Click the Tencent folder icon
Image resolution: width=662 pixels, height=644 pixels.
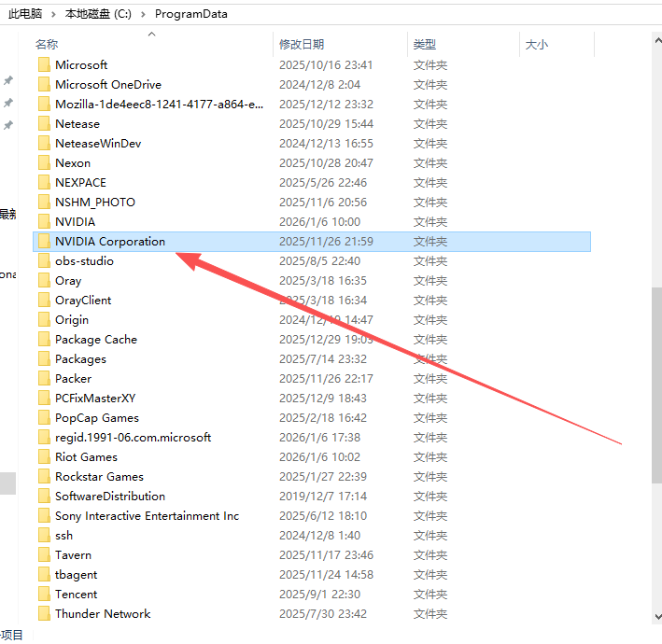pyautogui.click(x=44, y=595)
